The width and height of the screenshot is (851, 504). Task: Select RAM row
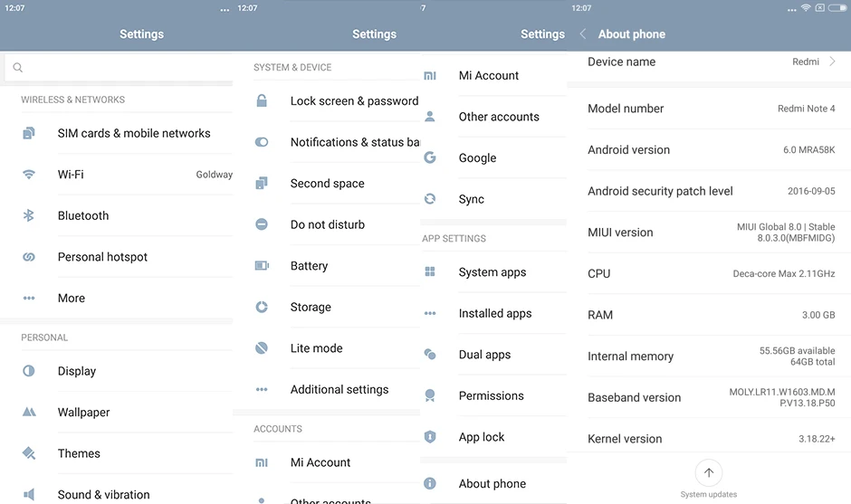click(x=709, y=315)
